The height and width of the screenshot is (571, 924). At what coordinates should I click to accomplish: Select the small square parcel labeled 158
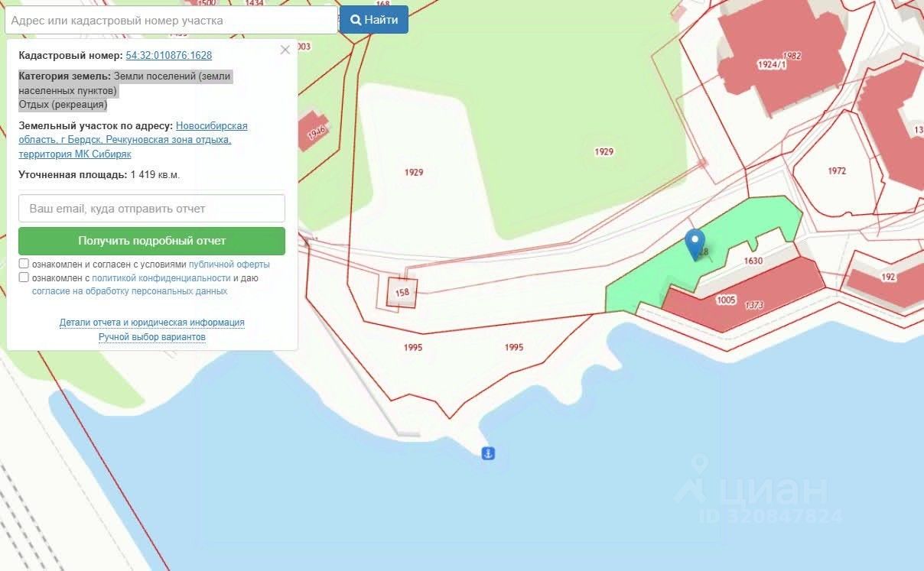coord(402,292)
